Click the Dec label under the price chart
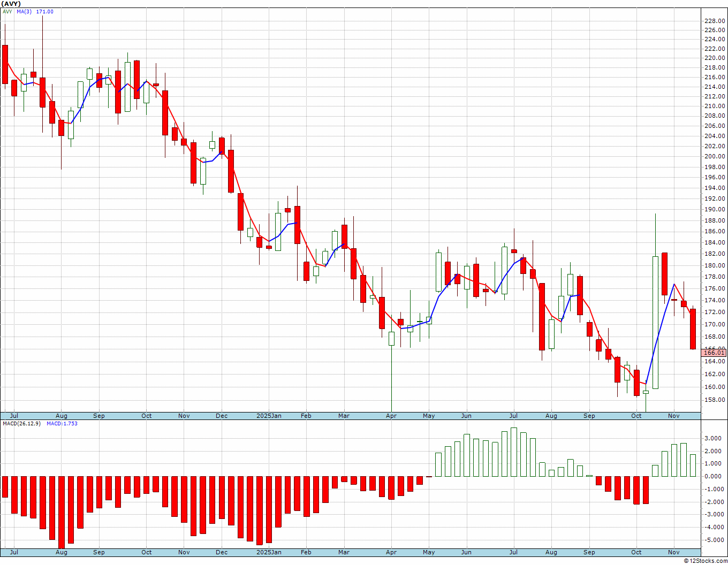The image size is (728, 565). pos(222,416)
